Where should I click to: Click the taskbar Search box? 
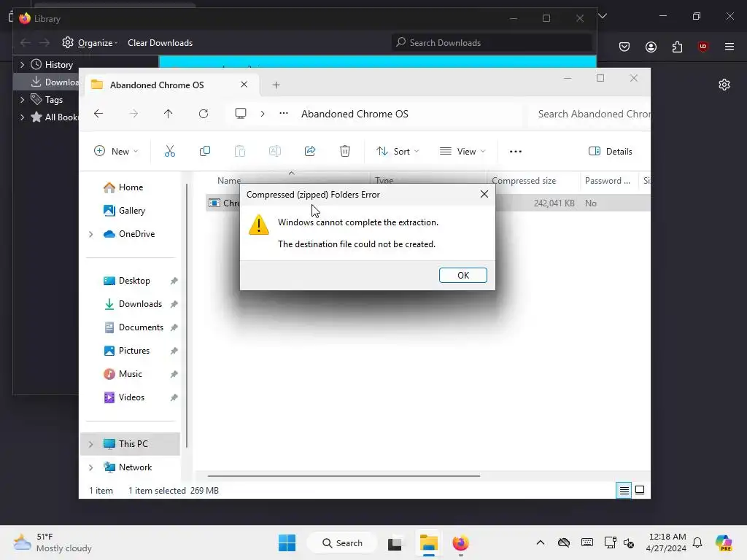tap(343, 542)
